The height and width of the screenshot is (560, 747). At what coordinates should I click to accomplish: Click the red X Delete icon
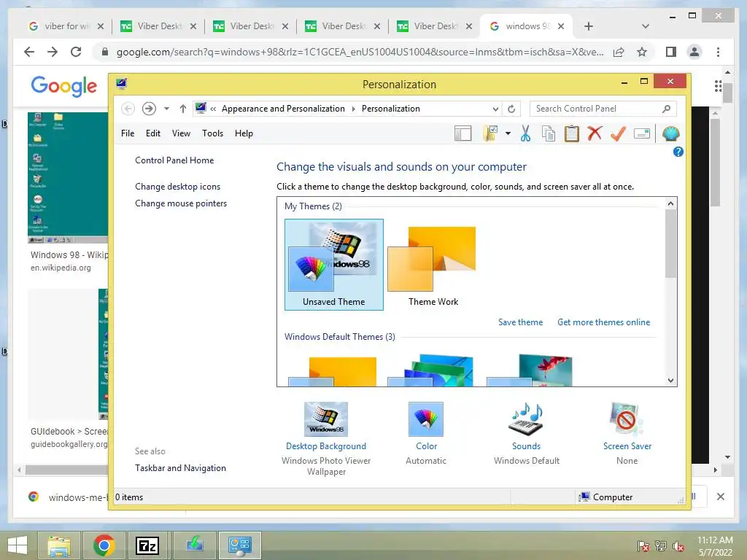[x=595, y=133]
